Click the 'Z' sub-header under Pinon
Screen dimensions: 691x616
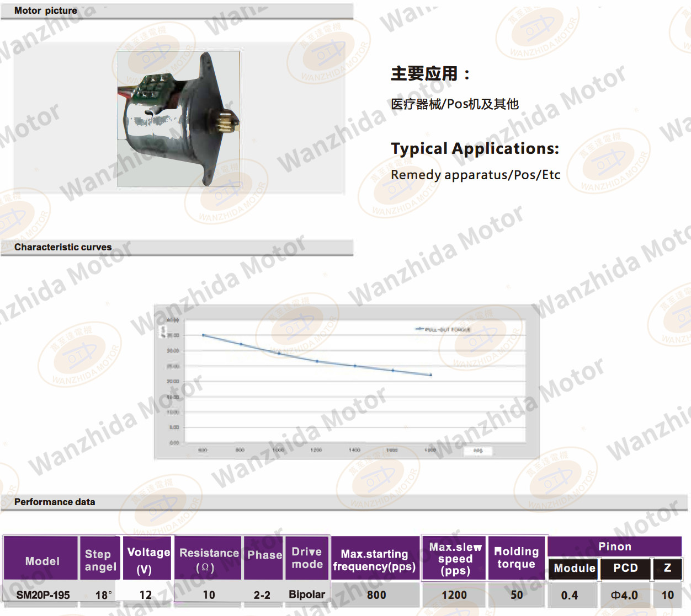[667, 569]
